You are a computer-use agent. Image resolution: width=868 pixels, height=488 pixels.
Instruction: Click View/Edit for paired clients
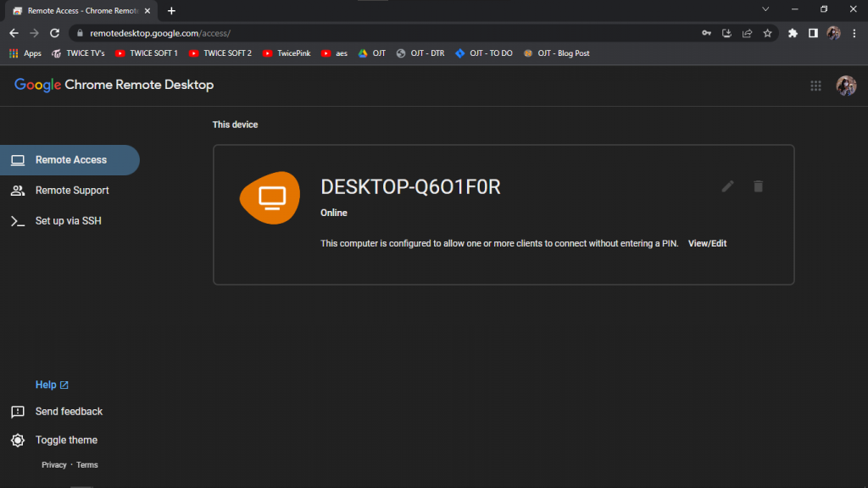707,243
